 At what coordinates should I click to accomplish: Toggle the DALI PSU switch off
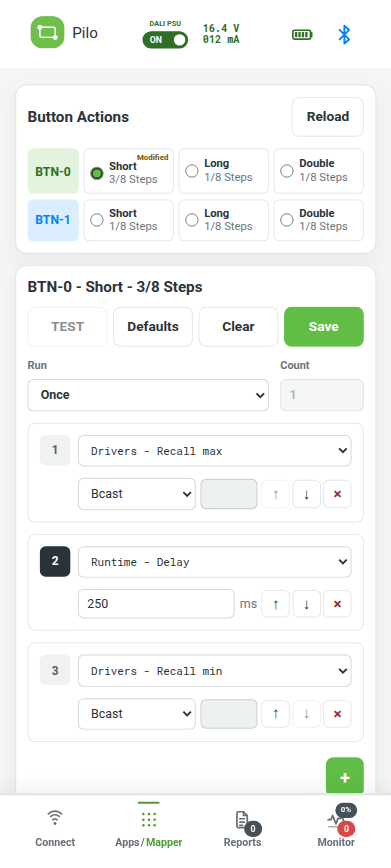[165, 39]
